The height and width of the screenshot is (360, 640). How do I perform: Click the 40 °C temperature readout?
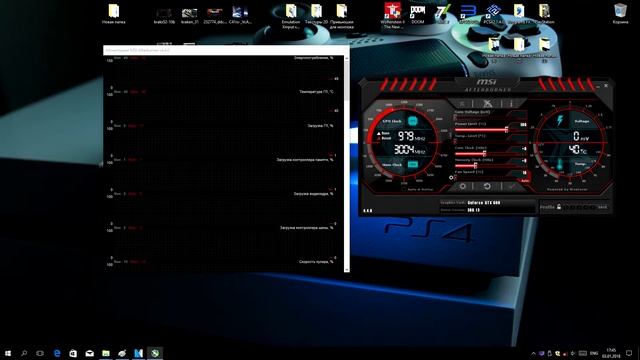(578, 150)
